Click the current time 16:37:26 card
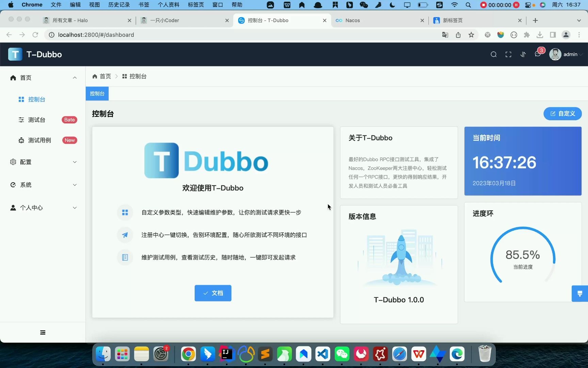The image size is (588, 368). pos(523,161)
